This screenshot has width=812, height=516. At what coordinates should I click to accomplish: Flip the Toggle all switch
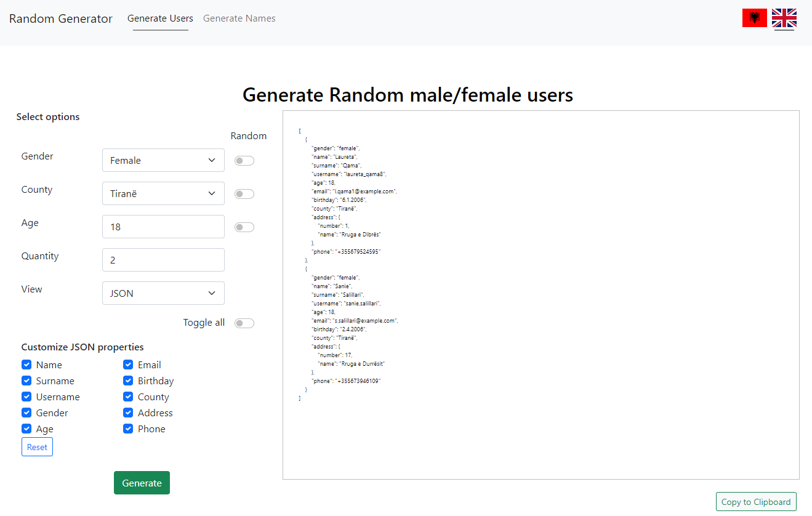click(244, 323)
